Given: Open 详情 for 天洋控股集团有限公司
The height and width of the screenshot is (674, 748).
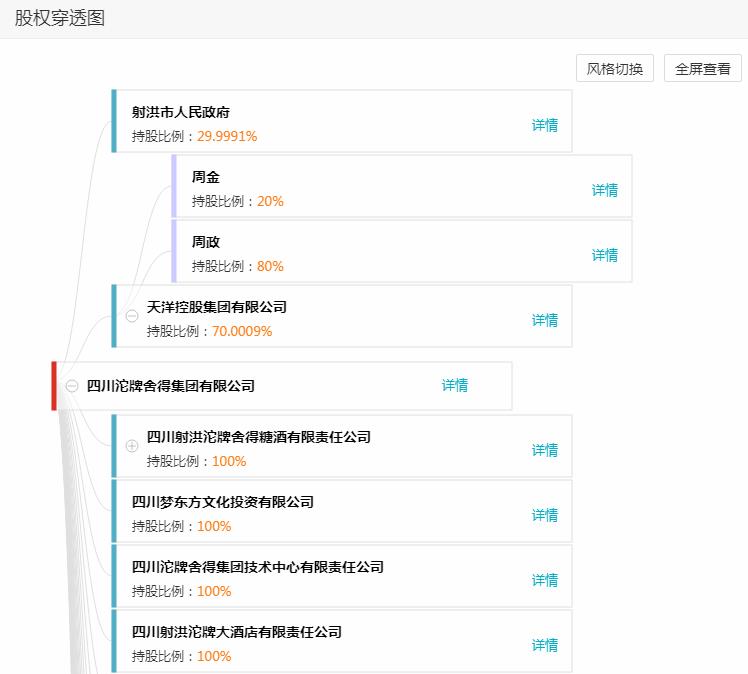Looking at the screenshot, I should coord(545,320).
